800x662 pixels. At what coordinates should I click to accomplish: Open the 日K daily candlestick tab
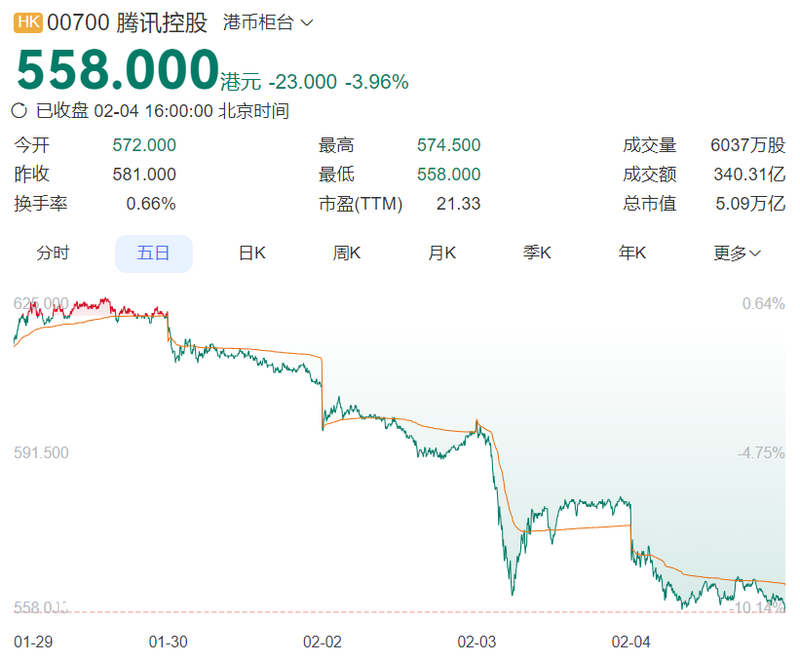click(x=252, y=253)
